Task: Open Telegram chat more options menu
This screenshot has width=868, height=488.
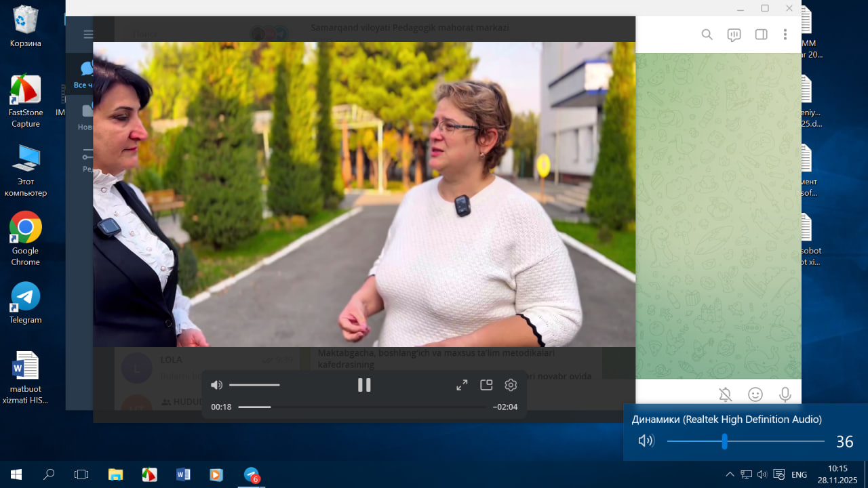Action: click(785, 35)
